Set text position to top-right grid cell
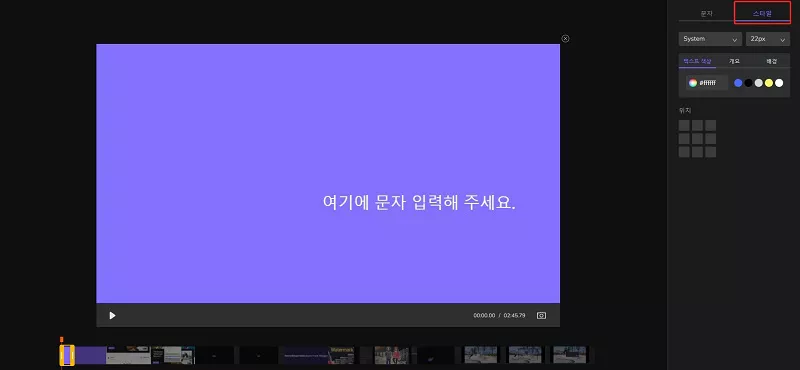800x370 pixels. (x=711, y=126)
